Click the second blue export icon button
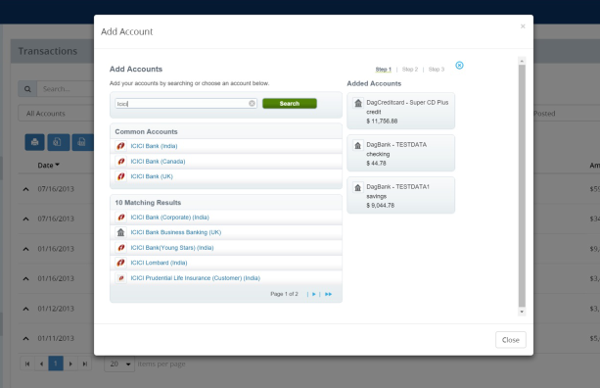This screenshot has height=388, width=600. pos(58,142)
